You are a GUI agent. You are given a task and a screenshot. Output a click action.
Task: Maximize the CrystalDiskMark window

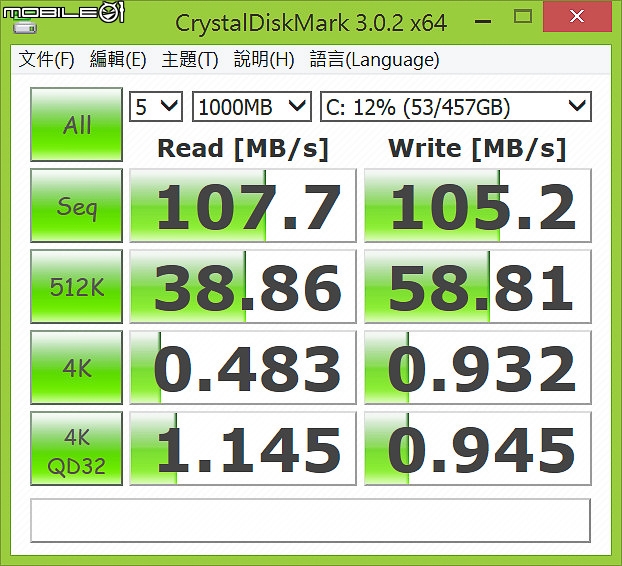pos(522,17)
